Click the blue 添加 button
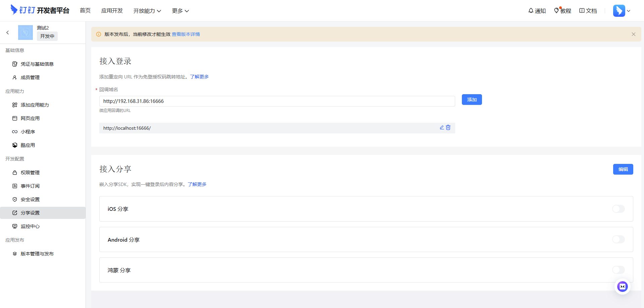This screenshot has width=644, height=308. [472, 100]
